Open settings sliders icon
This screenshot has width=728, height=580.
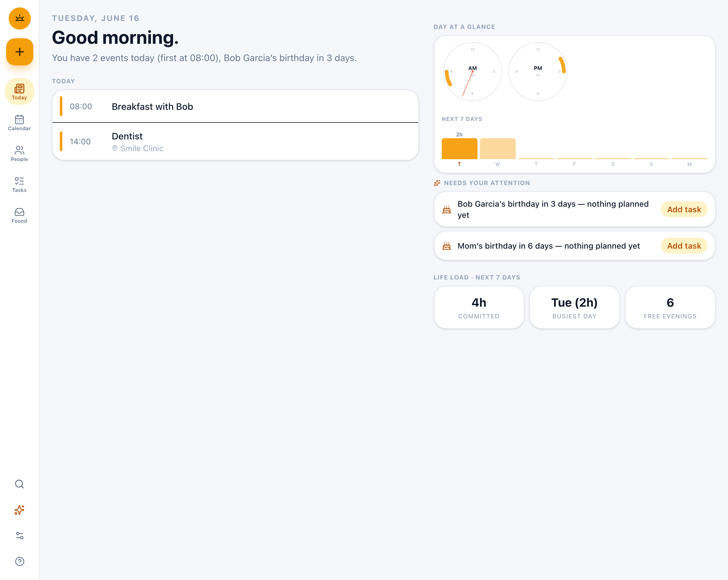click(19, 535)
